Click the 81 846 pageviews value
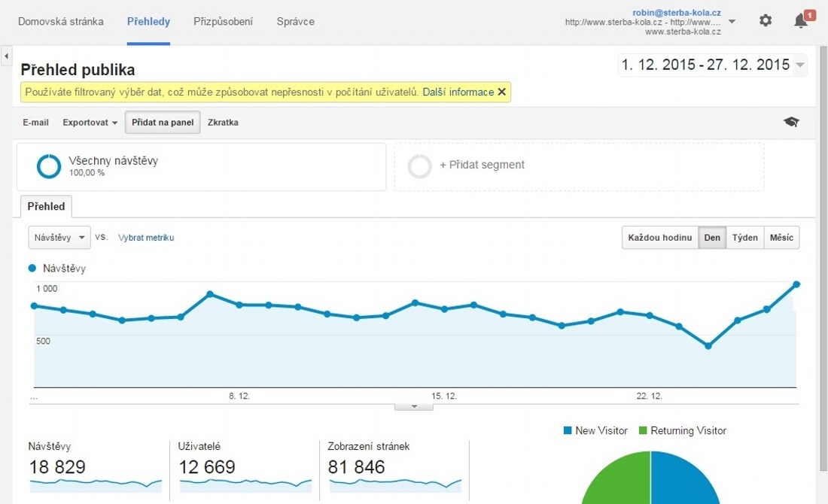The width and height of the screenshot is (828, 504). [x=357, y=467]
